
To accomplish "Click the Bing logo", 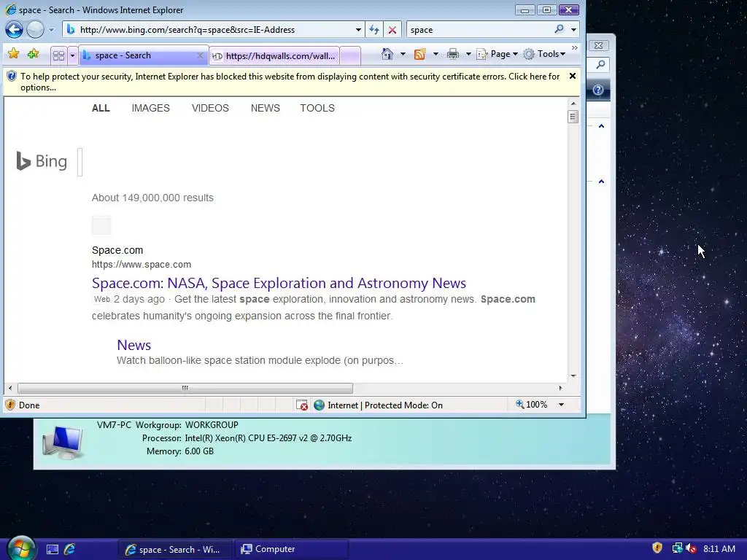I will (42, 161).
